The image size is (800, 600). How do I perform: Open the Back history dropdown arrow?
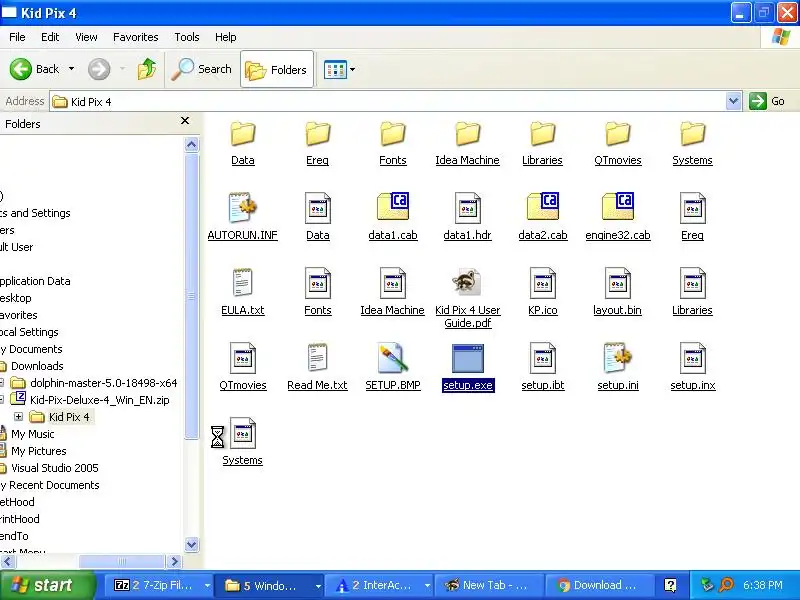tap(71, 69)
